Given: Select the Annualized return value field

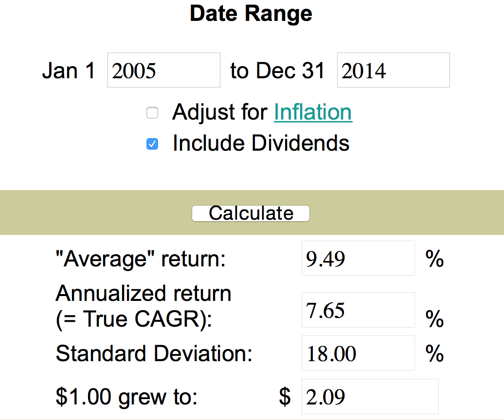Looking at the screenshot, I should click(358, 310).
